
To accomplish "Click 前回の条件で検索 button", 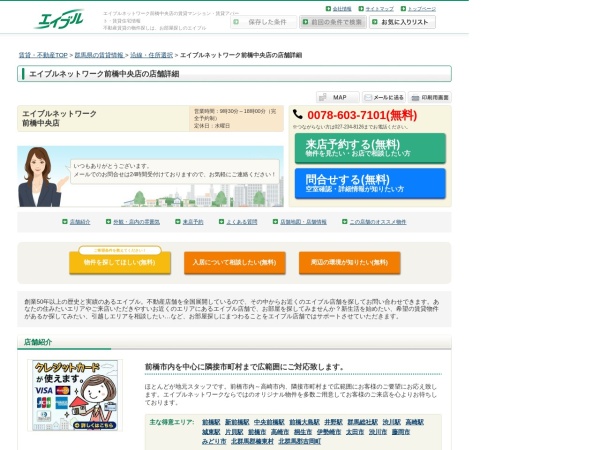I will 333,22.
